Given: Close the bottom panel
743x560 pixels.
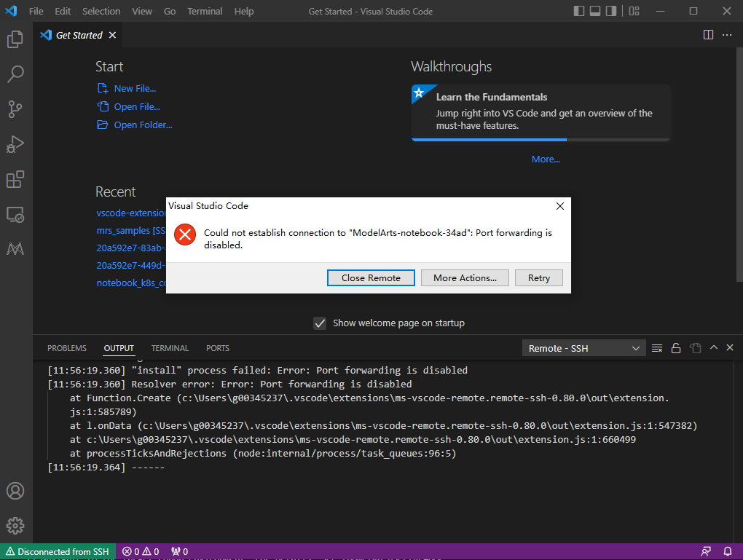Looking at the screenshot, I should 730,348.
